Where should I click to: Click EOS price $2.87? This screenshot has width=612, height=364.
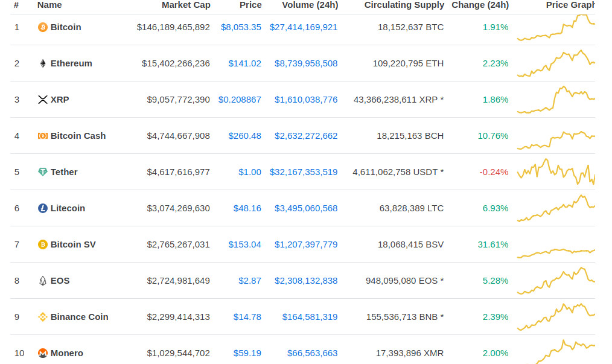pyautogui.click(x=250, y=281)
